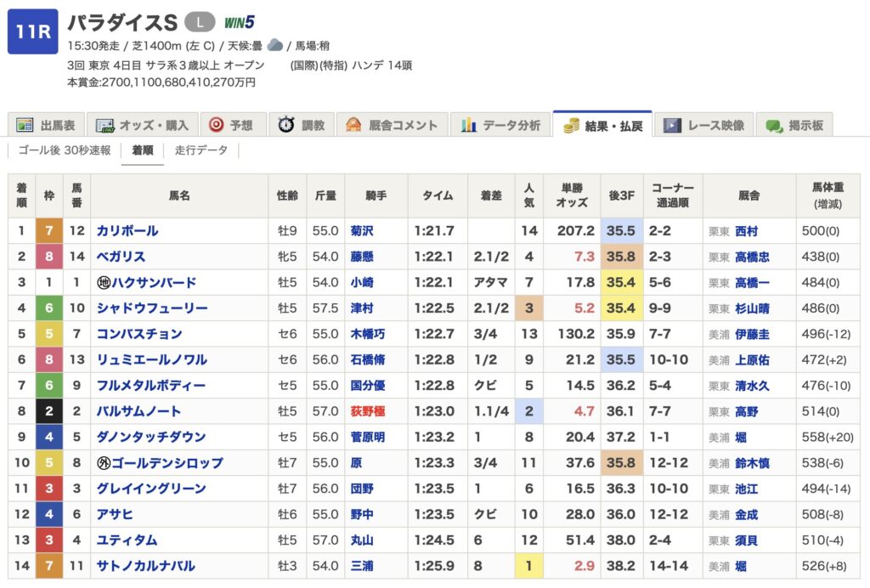This screenshot has height=588, width=870.
Task: Select the 結果・払戻 tab
Action: click(x=602, y=125)
